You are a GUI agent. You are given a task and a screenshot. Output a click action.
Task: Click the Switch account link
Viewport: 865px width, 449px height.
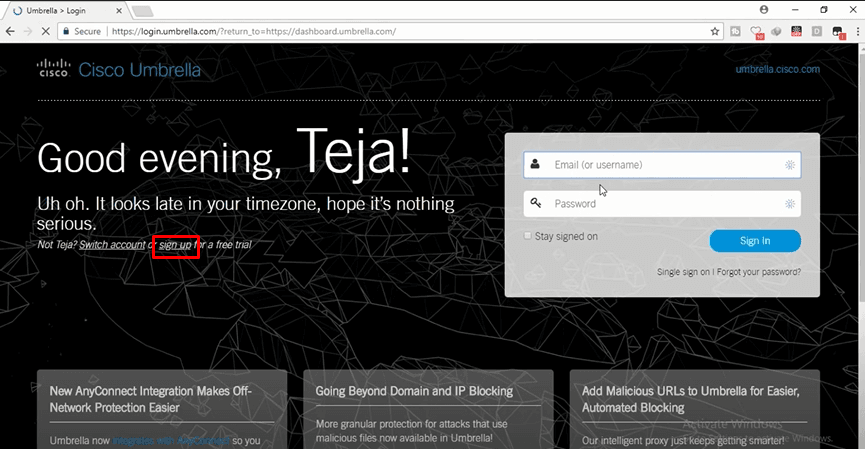pyautogui.click(x=112, y=244)
